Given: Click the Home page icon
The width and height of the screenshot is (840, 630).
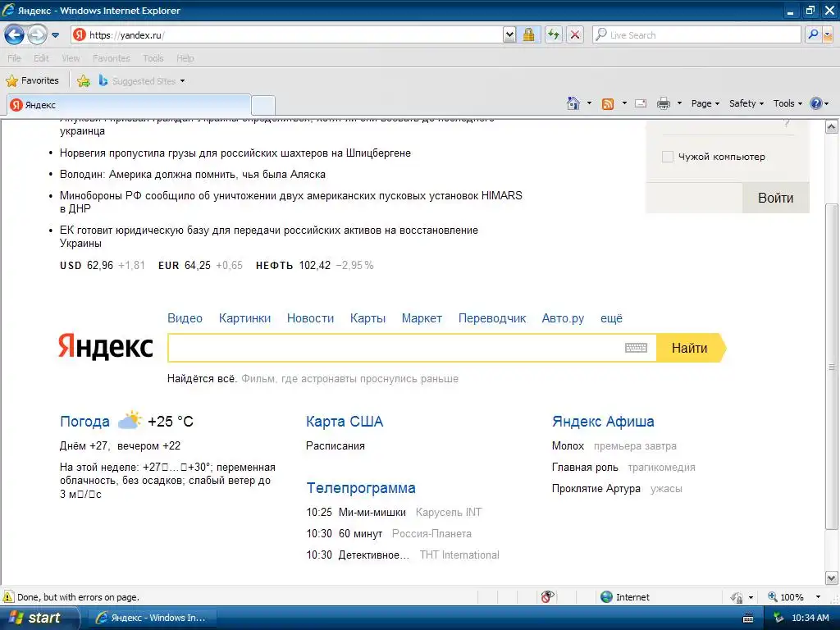Looking at the screenshot, I should pyautogui.click(x=573, y=103).
